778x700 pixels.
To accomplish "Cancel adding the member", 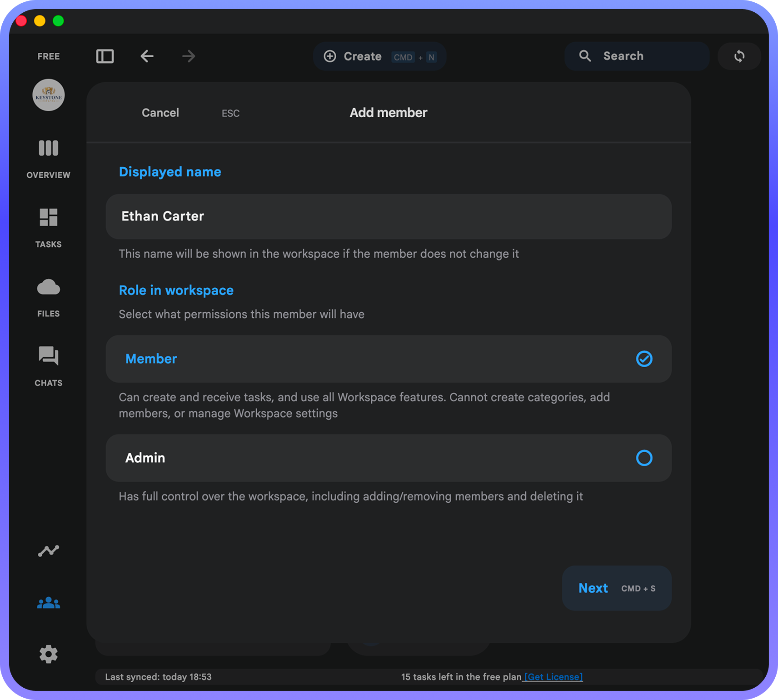I will pos(160,113).
